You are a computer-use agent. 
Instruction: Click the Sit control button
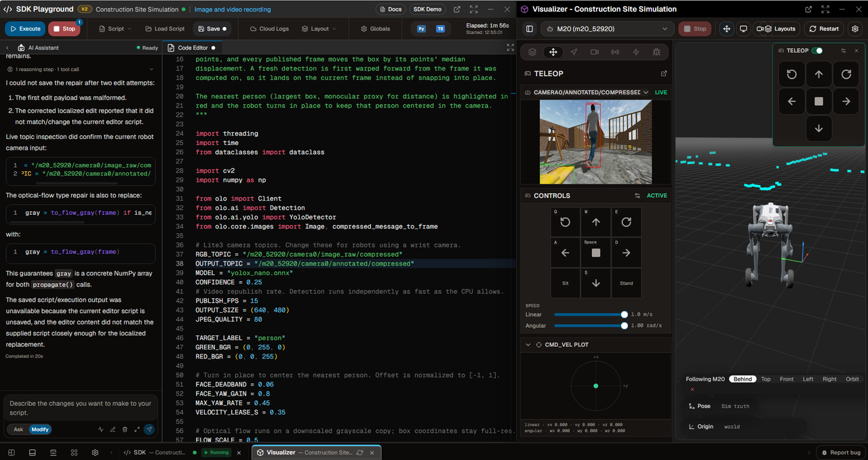(x=566, y=283)
